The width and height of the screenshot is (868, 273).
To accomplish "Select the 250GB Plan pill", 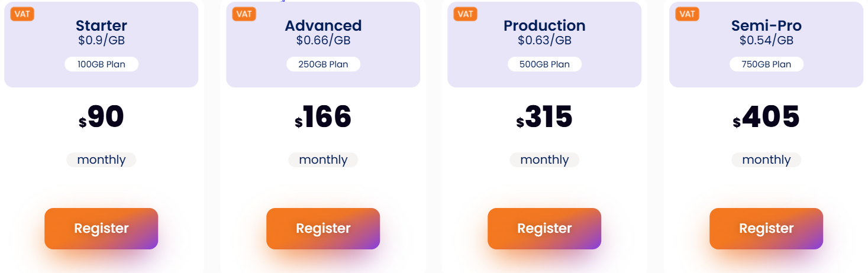I will click(x=323, y=64).
